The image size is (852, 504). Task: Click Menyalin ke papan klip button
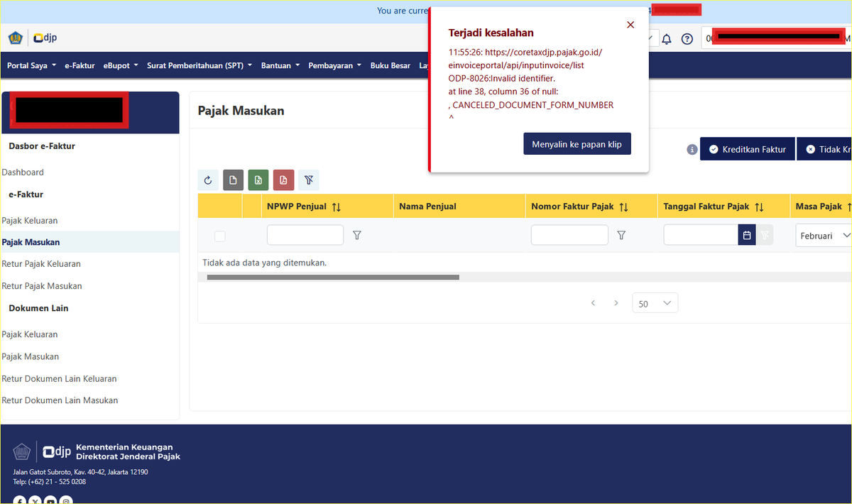(x=577, y=144)
